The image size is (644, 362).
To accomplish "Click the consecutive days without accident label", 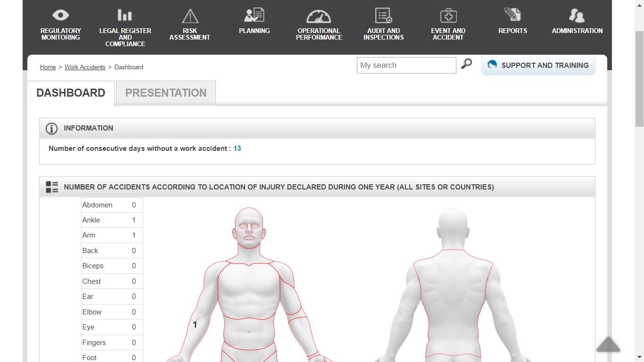I will [140, 148].
